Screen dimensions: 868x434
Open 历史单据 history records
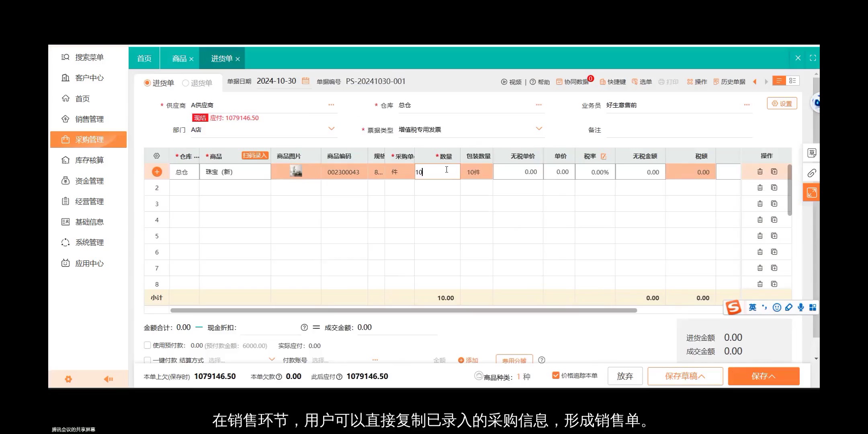coord(733,82)
